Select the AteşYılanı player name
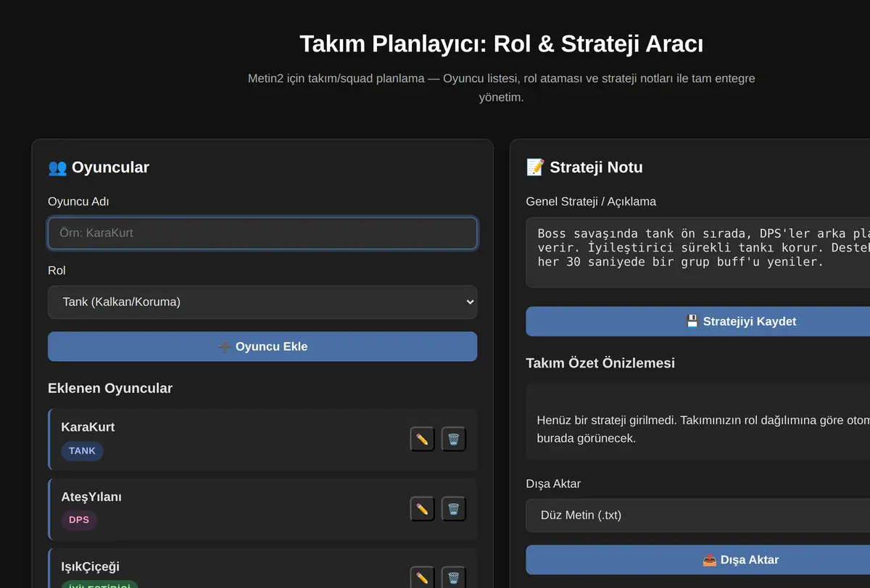The width and height of the screenshot is (870, 588). click(91, 497)
